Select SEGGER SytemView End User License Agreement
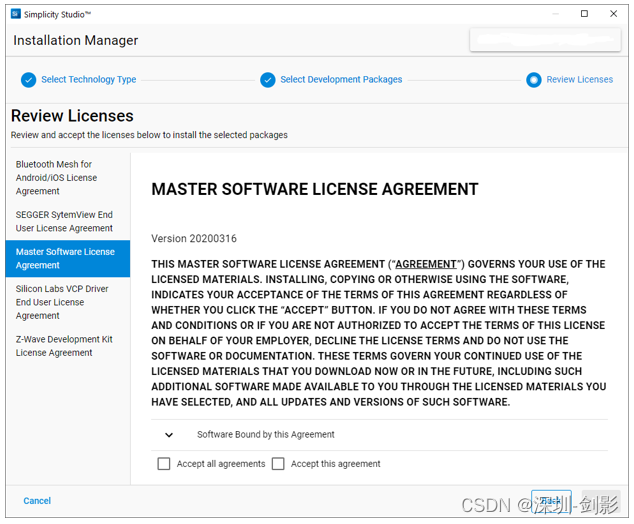634x524 pixels. [x=68, y=221]
